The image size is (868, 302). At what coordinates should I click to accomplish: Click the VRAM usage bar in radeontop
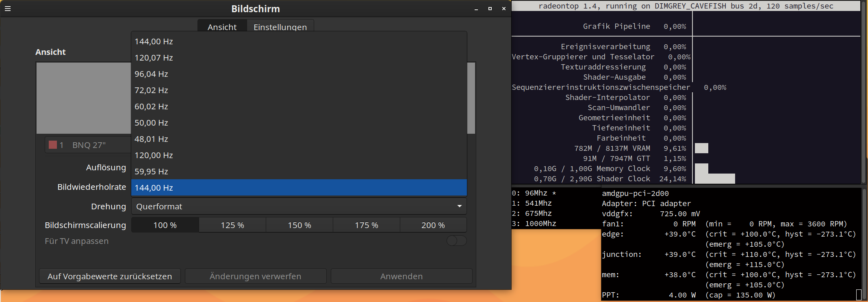(x=701, y=148)
